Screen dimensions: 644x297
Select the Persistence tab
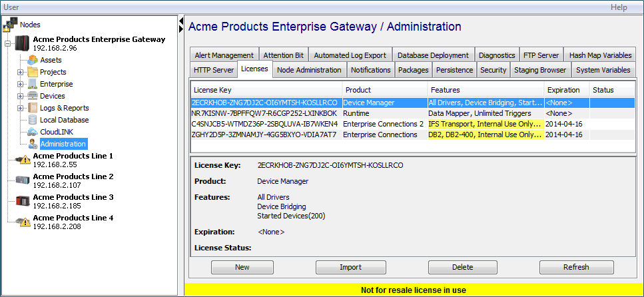click(x=455, y=70)
